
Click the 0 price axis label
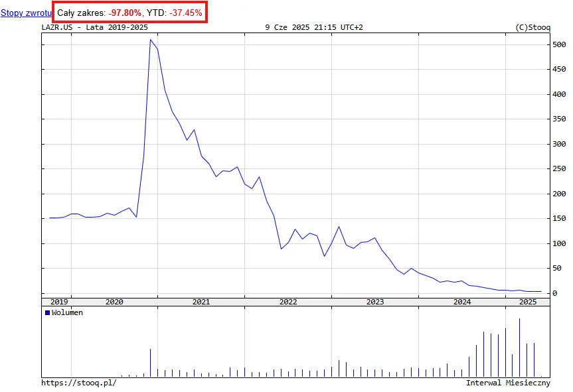tap(554, 293)
